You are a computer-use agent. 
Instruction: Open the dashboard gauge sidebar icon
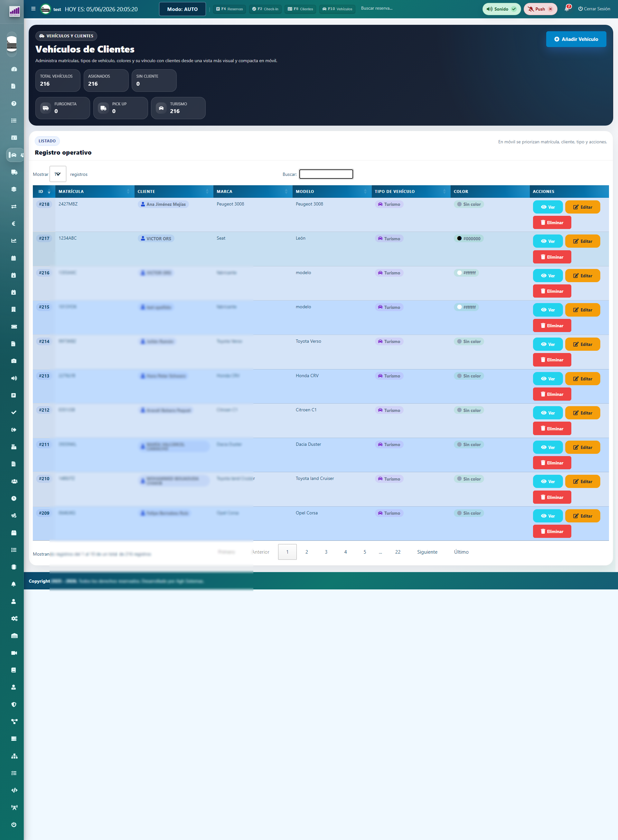pyautogui.click(x=14, y=69)
